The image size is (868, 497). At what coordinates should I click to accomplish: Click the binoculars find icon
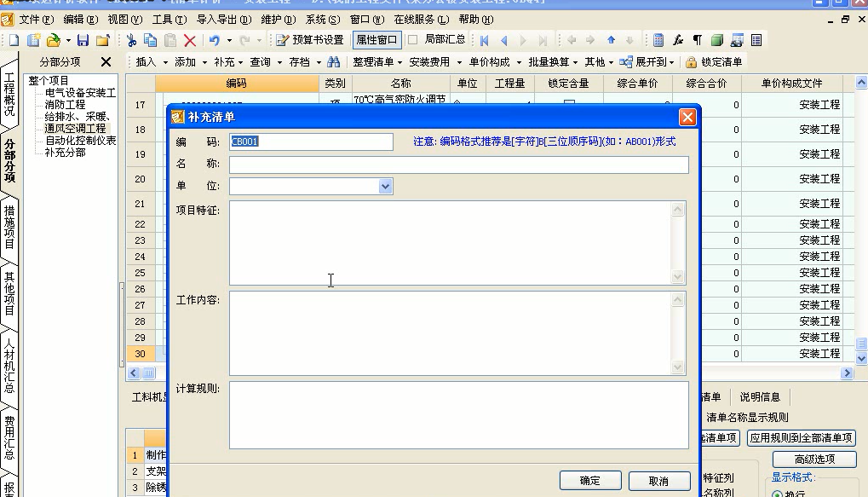pyautogui.click(x=334, y=62)
